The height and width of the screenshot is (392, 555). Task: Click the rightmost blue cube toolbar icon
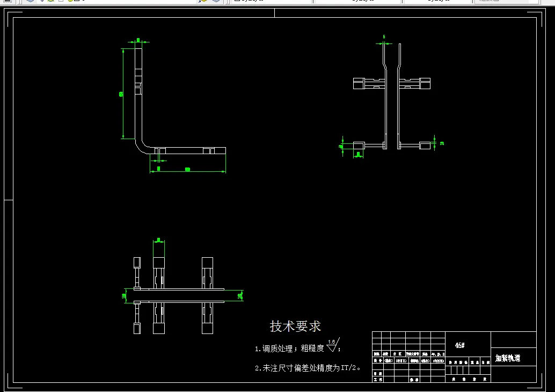point(216,2)
